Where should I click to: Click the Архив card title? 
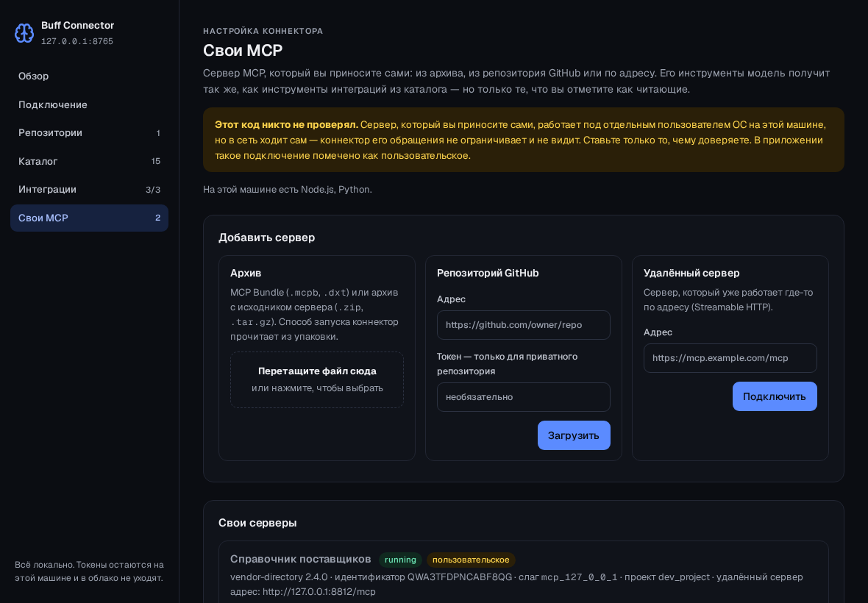click(x=246, y=273)
